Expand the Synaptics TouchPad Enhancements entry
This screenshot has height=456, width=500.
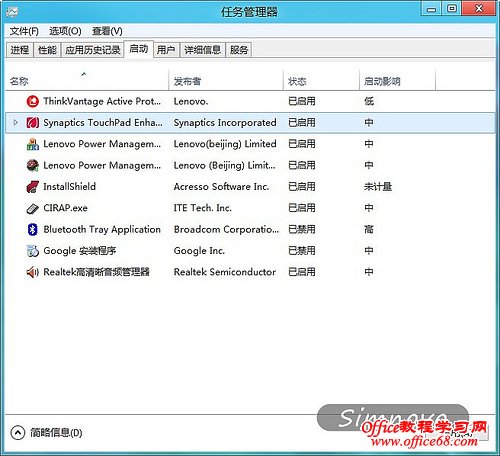(x=15, y=123)
